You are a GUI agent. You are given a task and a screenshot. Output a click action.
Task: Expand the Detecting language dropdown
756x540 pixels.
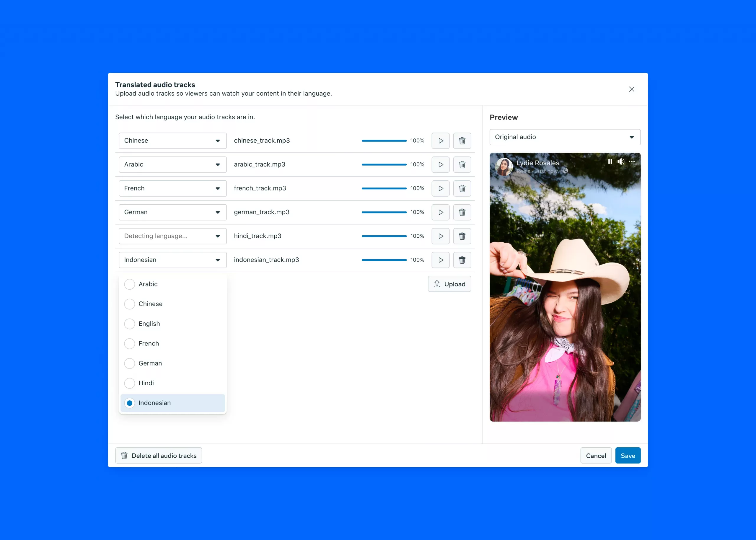click(172, 236)
